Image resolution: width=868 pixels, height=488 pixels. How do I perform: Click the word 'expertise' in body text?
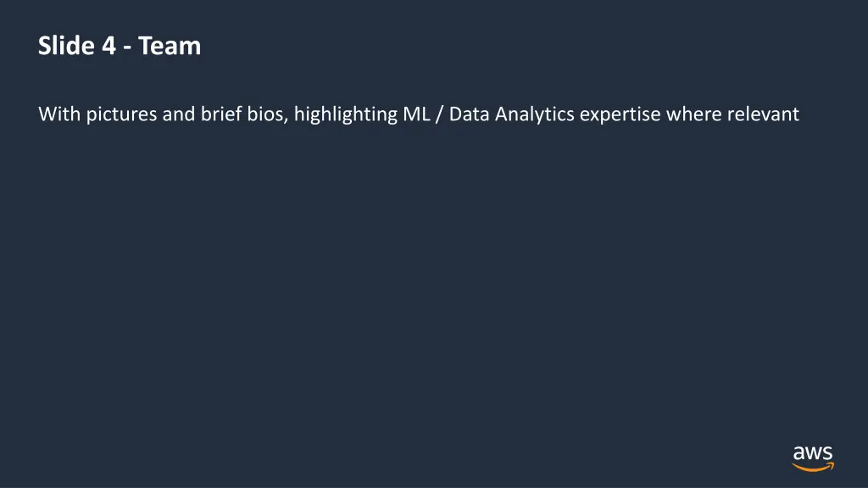pos(620,114)
